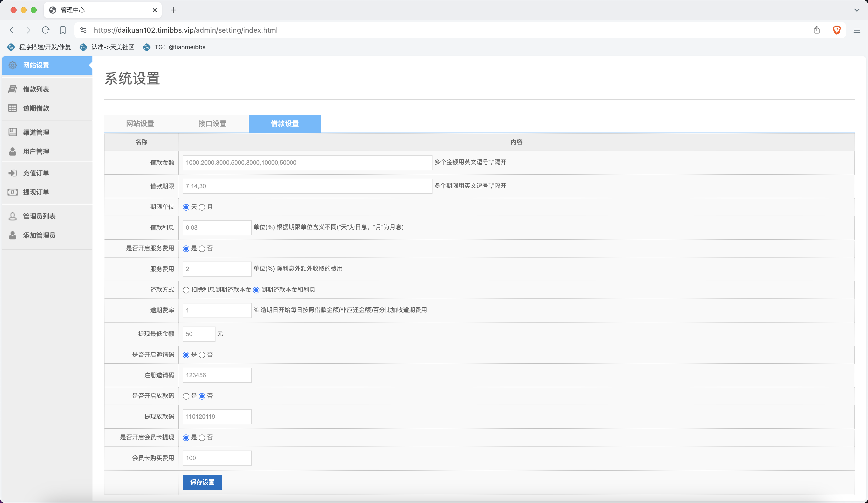Enable 是否开启放款码 by selecting 是
868x503 pixels.
tap(186, 396)
